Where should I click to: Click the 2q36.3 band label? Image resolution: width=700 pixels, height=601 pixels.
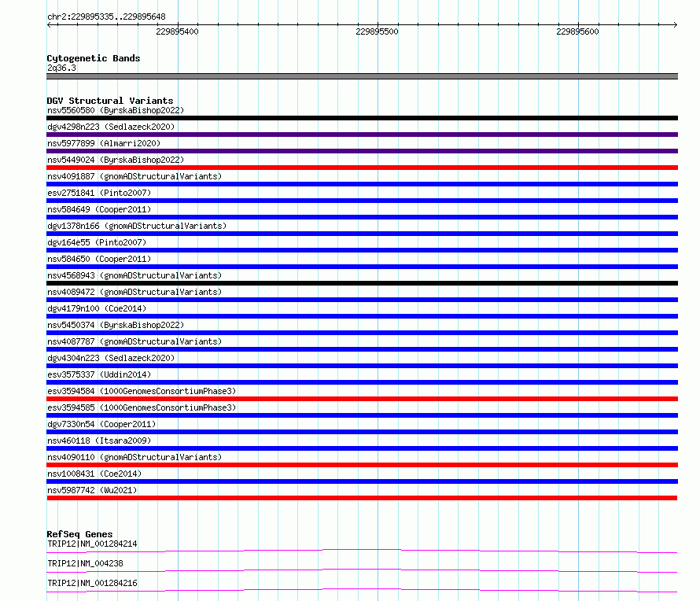tap(61, 68)
